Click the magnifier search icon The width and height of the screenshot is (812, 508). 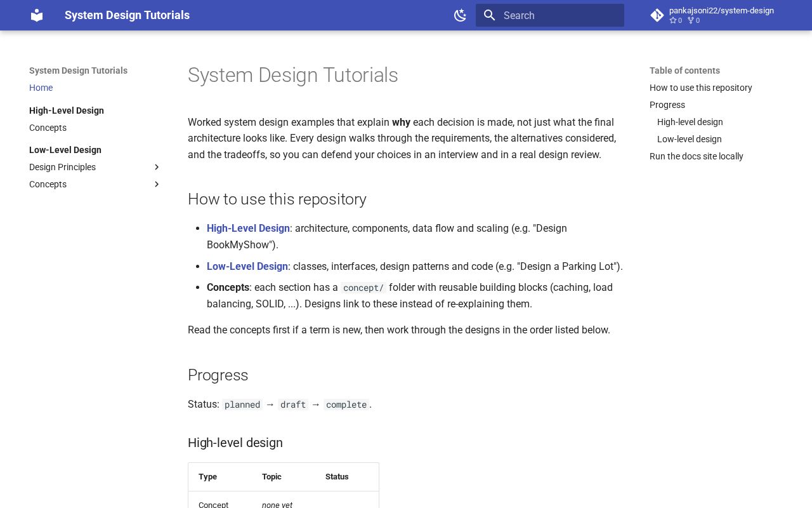click(x=489, y=15)
